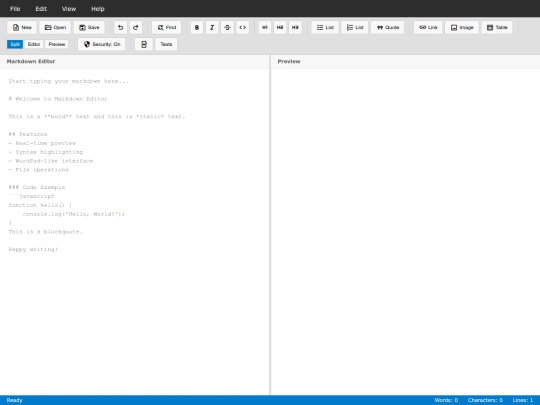Screen dimensions: 540x405
Task: Undo the last edit
Action: tap(121, 28)
